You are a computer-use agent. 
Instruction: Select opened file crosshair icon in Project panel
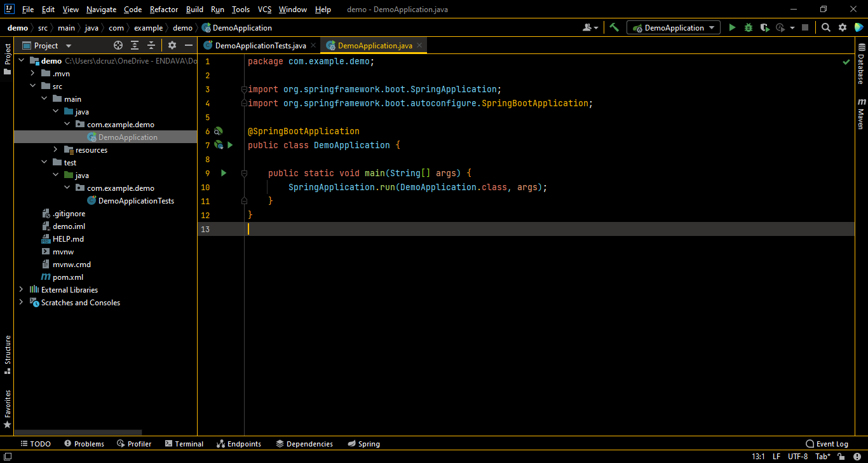click(118, 45)
